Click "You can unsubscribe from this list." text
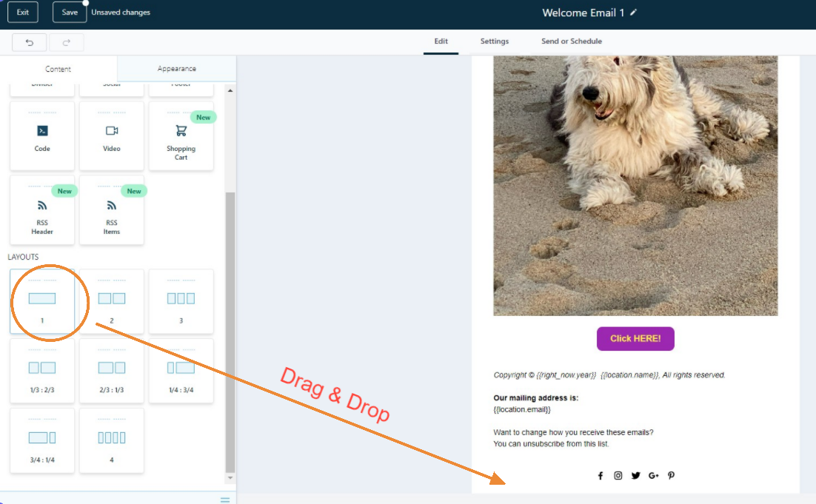This screenshot has height=504, width=816. [x=551, y=443]
